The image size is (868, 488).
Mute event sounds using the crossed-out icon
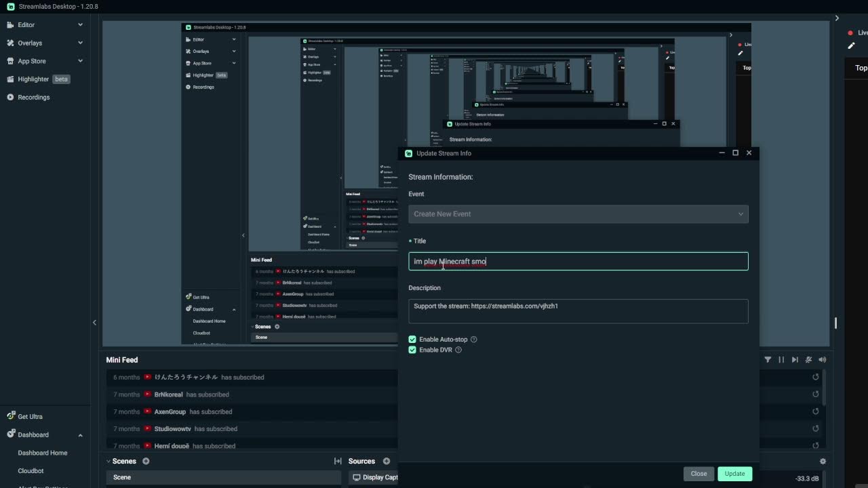[808, 360]
